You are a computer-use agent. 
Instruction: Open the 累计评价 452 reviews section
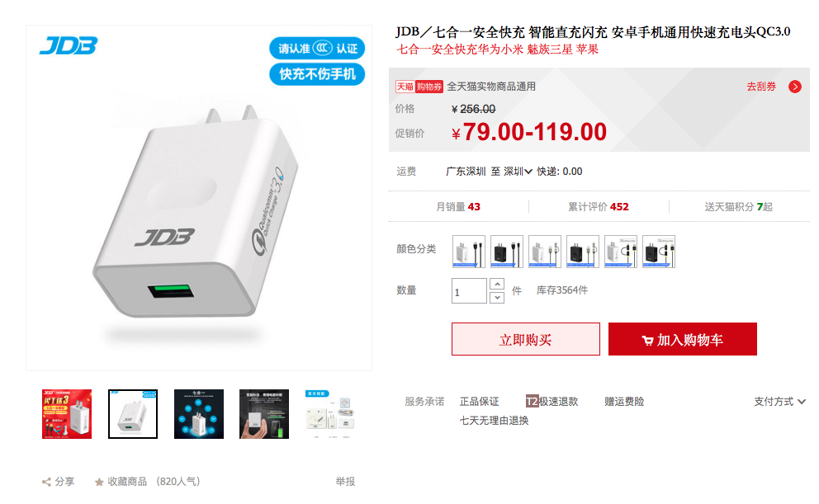click(x=599, y=206)
